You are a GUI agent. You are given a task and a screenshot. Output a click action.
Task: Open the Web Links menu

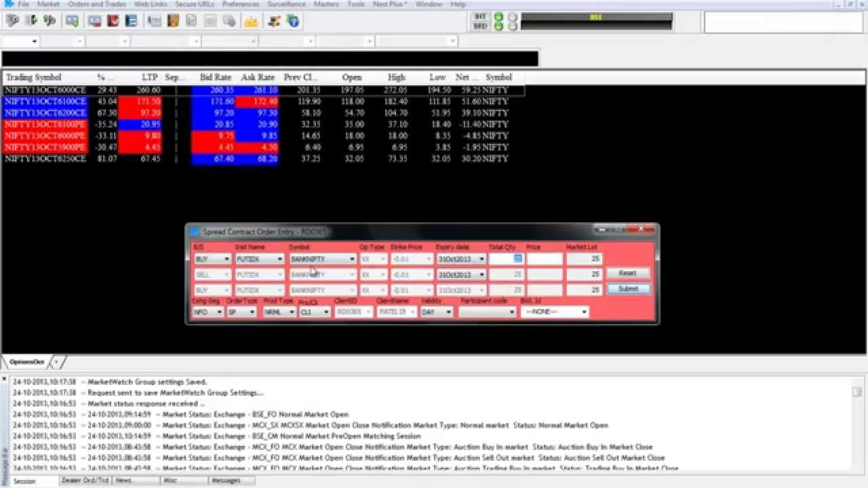point(151,4)
